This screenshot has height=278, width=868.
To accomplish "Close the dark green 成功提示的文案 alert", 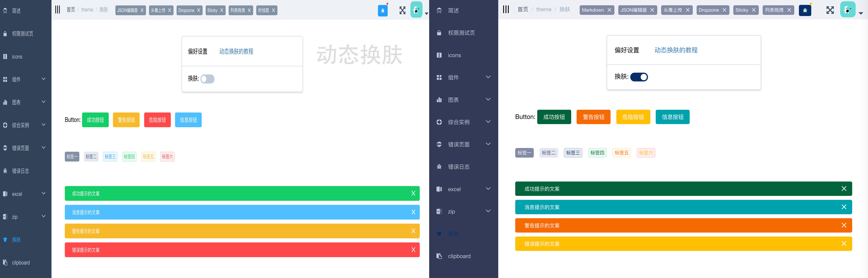I will click(x=844, y=188).
